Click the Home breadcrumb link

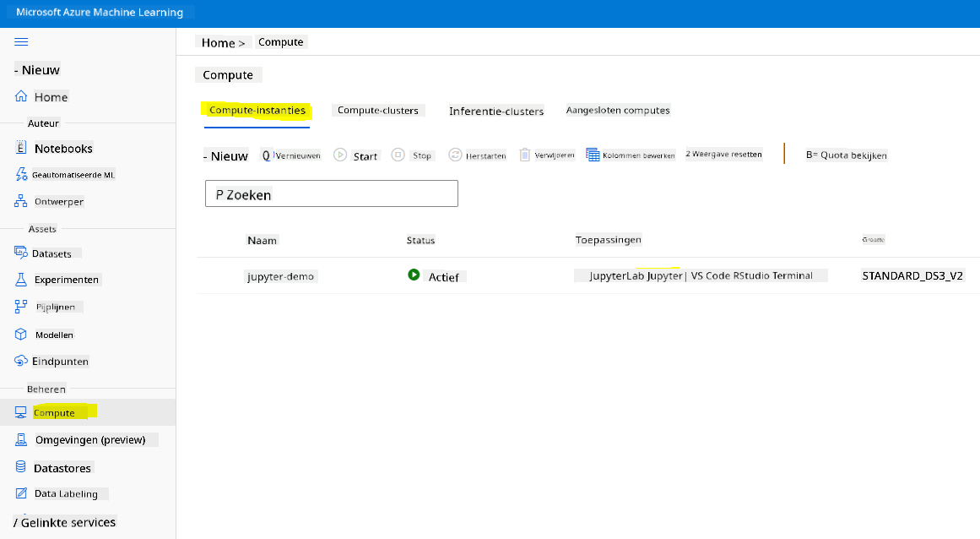218,42
